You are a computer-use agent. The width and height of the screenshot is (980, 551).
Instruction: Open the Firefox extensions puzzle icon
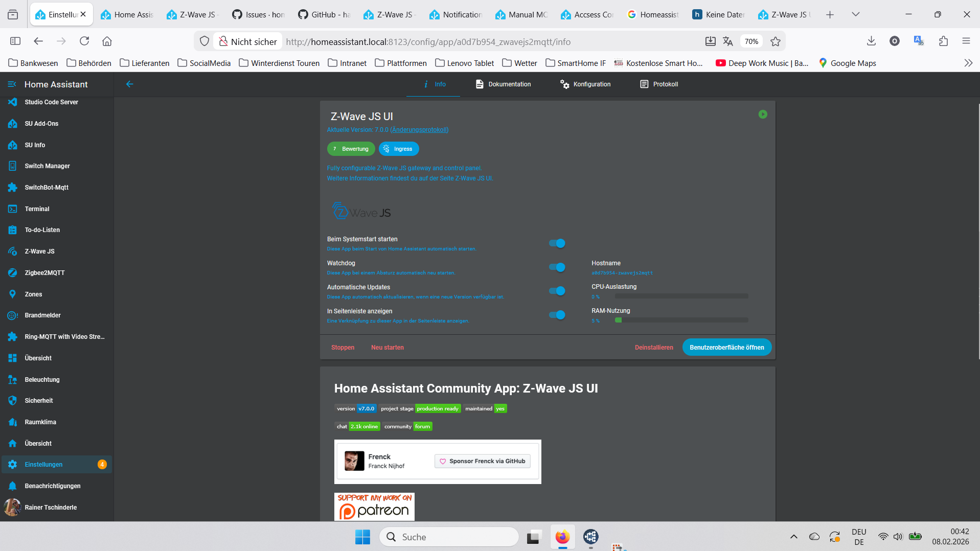pyautogui.click(x=943, y=41)
